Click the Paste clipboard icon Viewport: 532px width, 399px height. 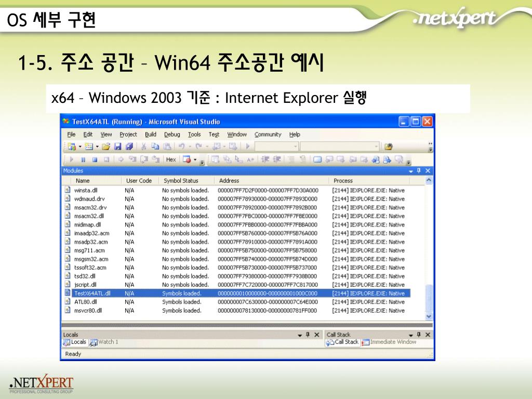point(167,147)
